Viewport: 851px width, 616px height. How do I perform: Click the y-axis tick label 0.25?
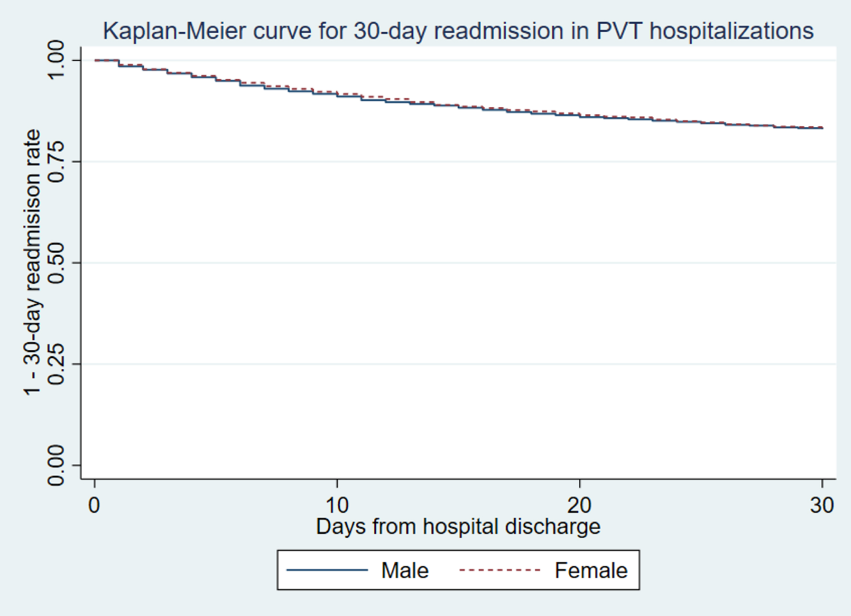point(56,364)
